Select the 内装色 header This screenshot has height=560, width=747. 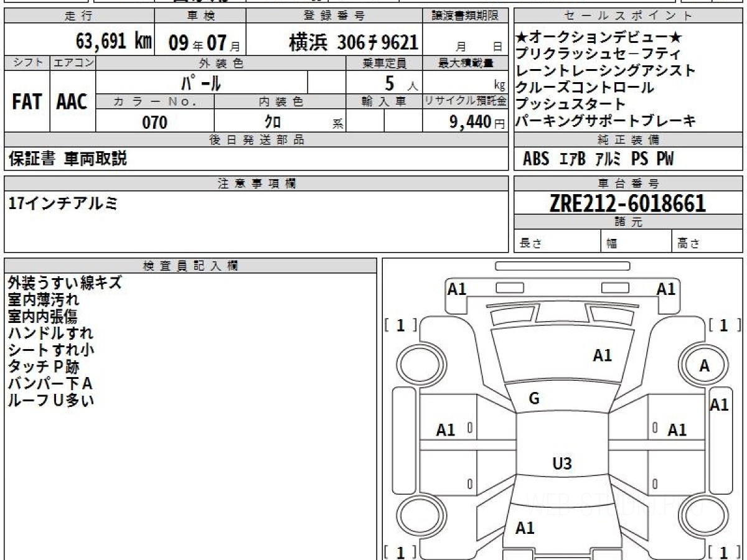coord(281,101)
